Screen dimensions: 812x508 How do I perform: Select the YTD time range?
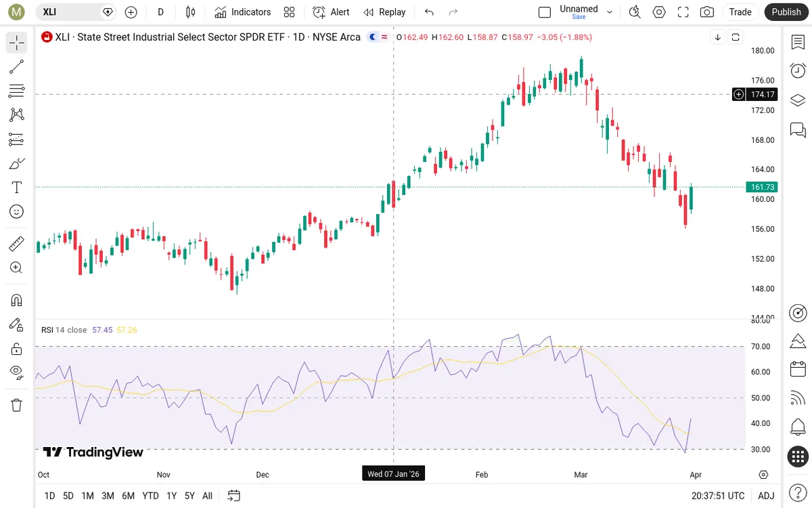[x=150, y=496]
